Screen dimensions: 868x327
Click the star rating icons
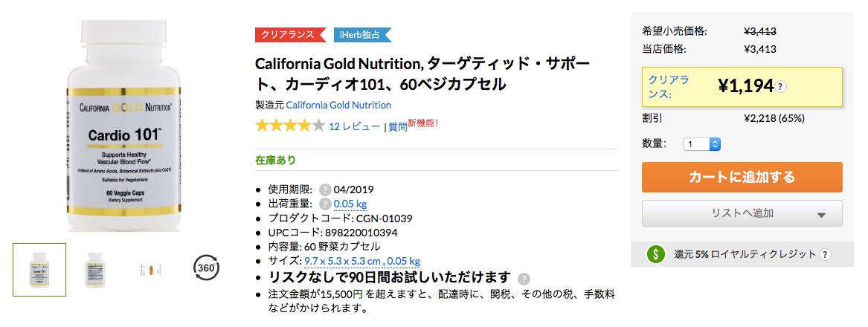coord(289,126)
